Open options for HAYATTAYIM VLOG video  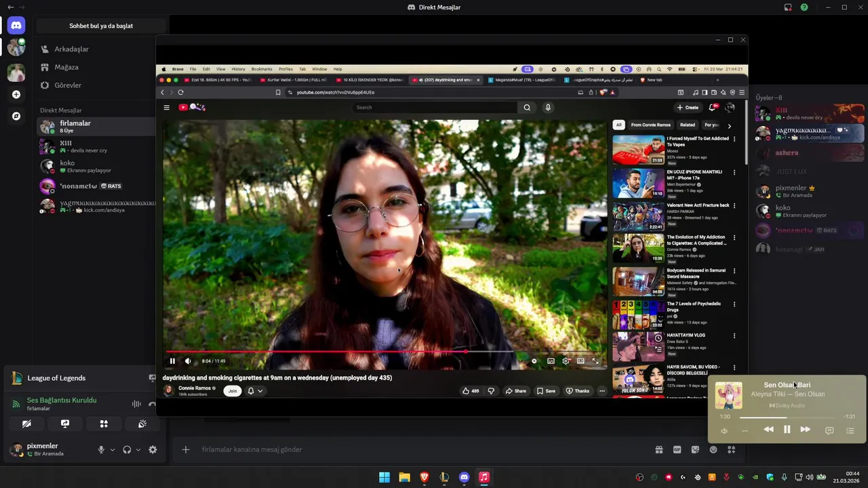click(734, 335)
